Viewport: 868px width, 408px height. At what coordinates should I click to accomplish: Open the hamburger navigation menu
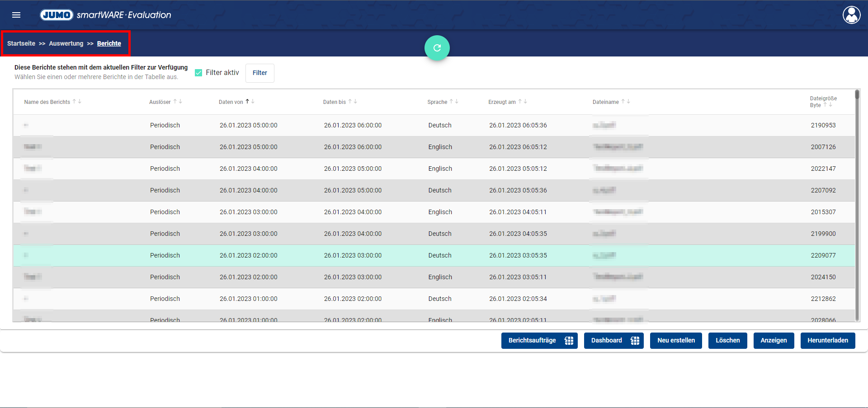(x=16, y=15)
